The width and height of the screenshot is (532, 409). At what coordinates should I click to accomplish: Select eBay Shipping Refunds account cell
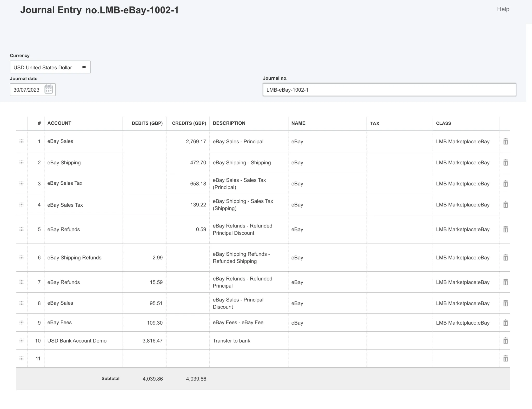tap(83, 257)
